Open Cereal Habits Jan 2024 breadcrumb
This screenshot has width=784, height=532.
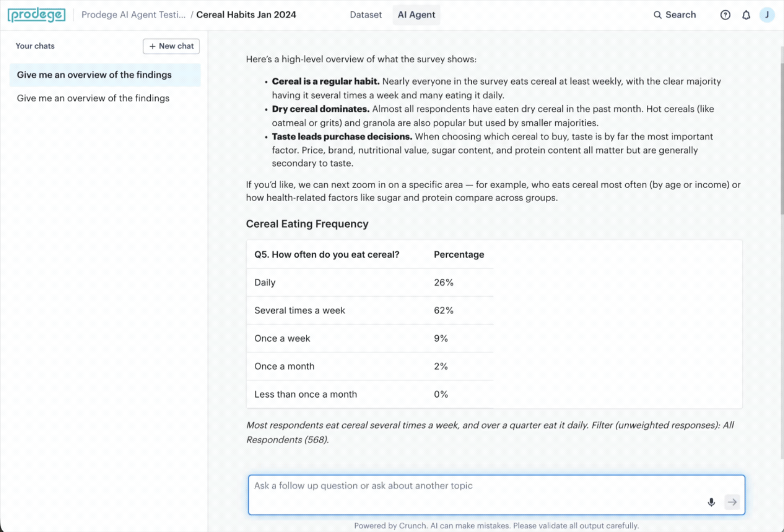point(246,15)
